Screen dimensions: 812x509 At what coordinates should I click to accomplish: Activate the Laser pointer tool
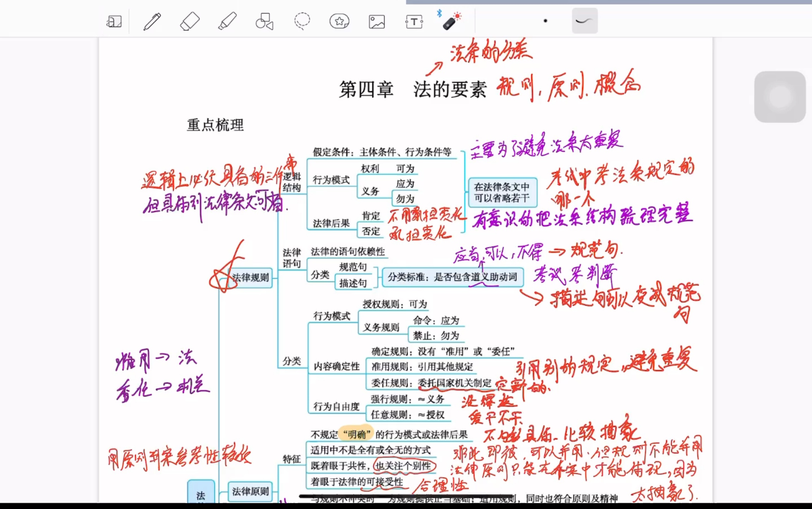click(x=451, y=21)
